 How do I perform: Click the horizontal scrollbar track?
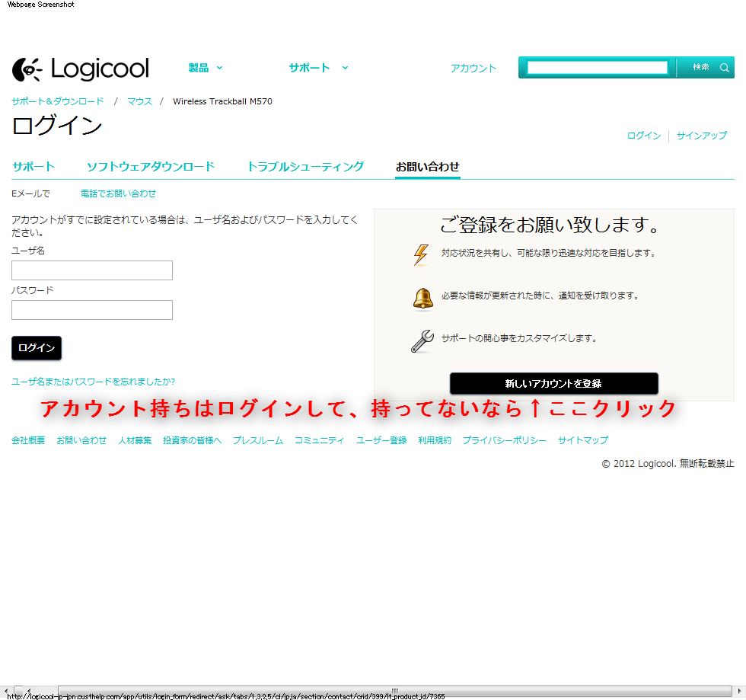coord(395,690)
